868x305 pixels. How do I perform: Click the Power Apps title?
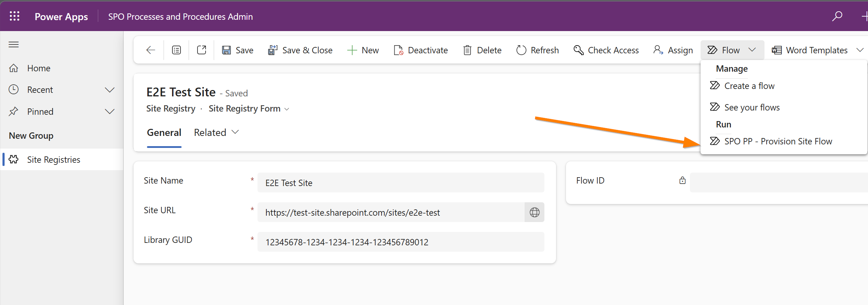coord(61,17)
